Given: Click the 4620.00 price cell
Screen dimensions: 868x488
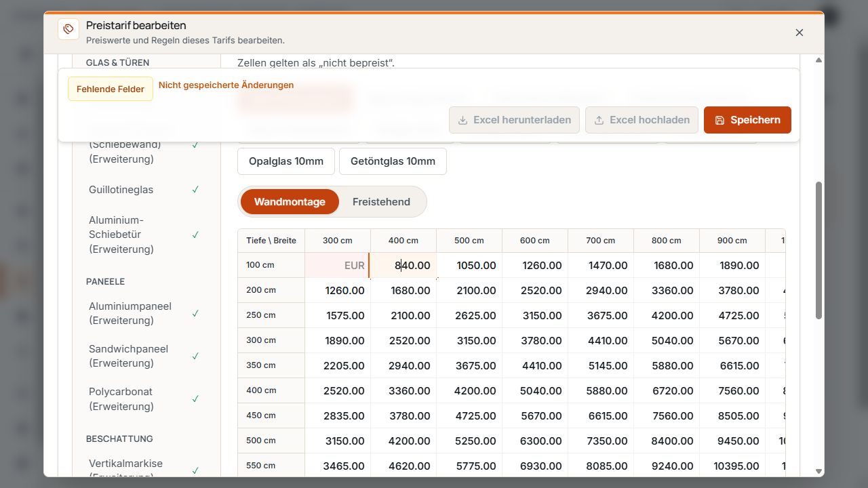Looking at the screenshot, I should point(403,466).
